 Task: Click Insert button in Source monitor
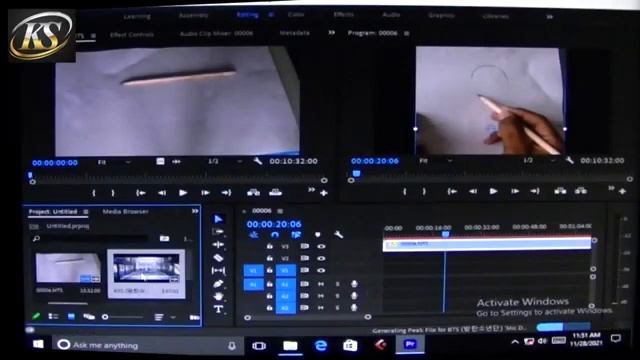[253, 192]
